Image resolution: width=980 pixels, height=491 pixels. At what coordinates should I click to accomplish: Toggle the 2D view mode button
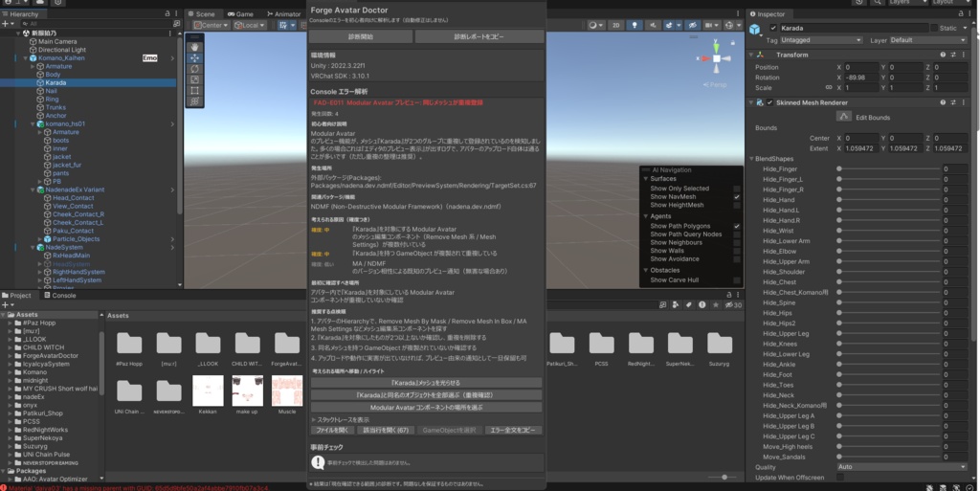click(616, 25)
